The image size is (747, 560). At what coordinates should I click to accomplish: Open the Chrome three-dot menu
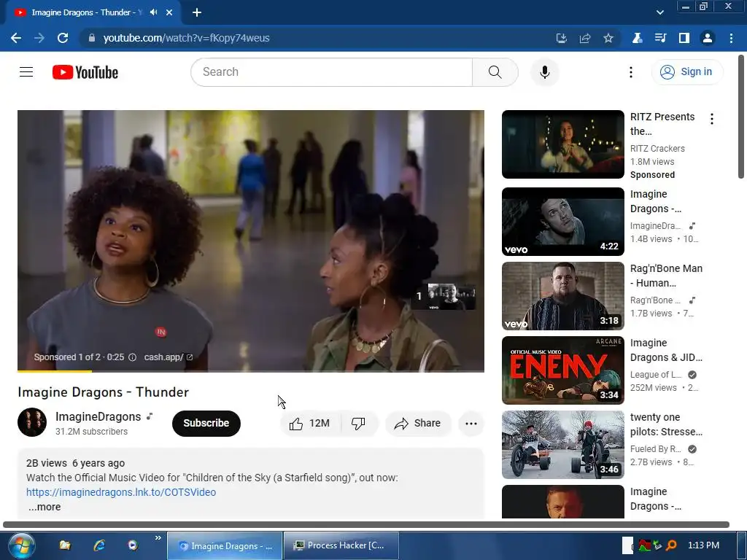click(731, 38)
